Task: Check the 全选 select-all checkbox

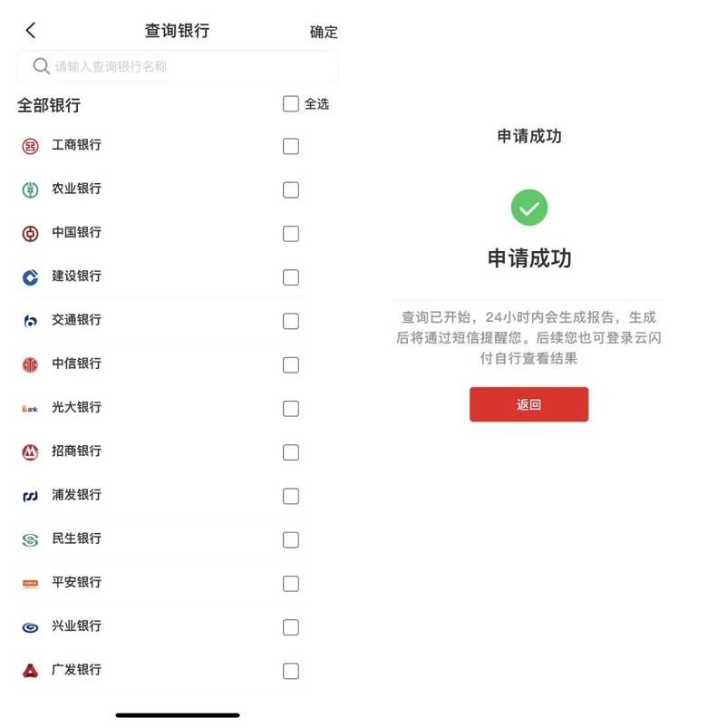Action: click(x=290, y=104)
